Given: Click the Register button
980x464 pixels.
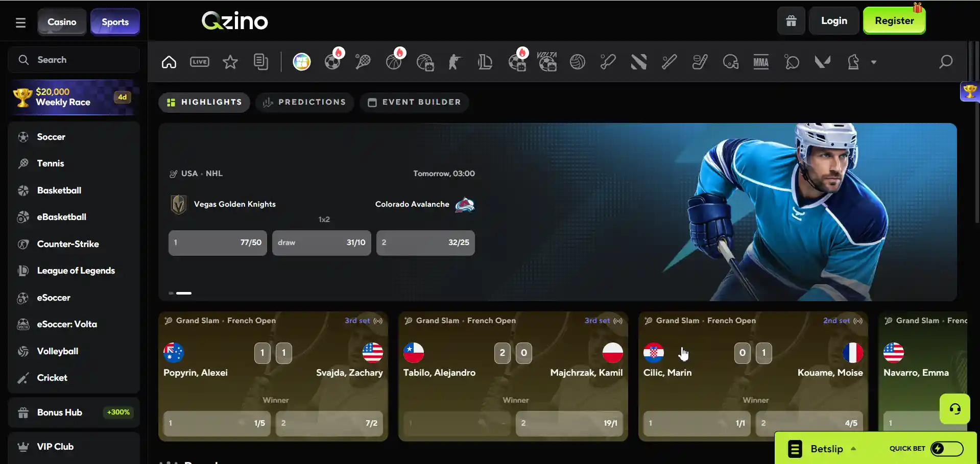Looking at the screenshot, I should 894,21.
